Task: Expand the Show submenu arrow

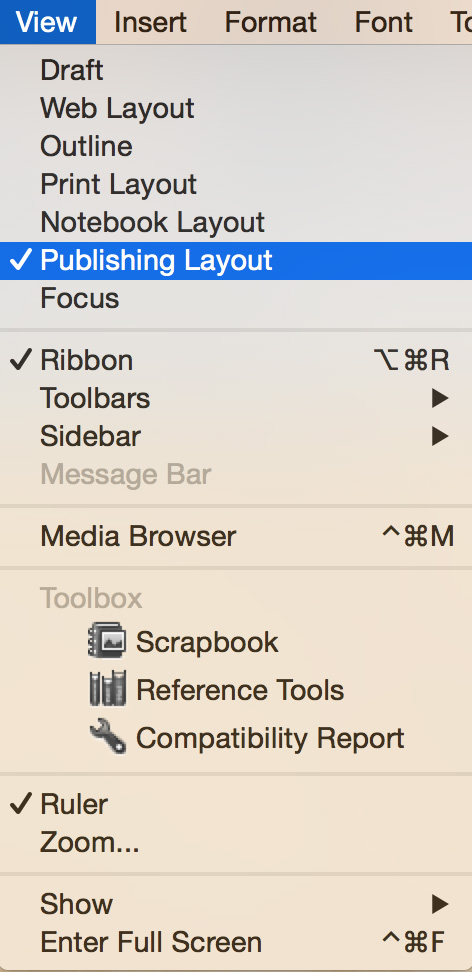Action: pyautogui.click(x=440, y=904)
